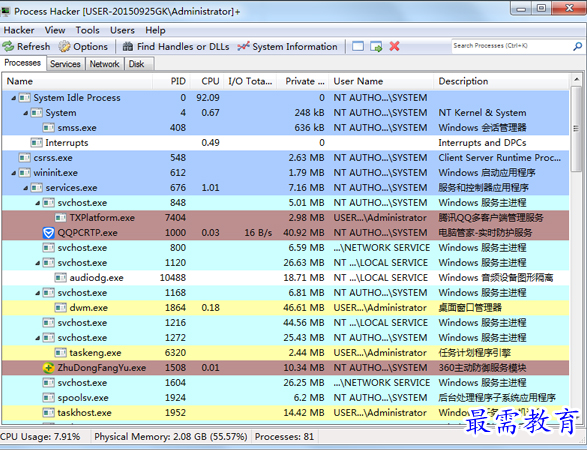The height and width of the screenshot is (453, 587).
Task: Collapse svchost.exe PID 1168 node
Action: click(37, 293)
